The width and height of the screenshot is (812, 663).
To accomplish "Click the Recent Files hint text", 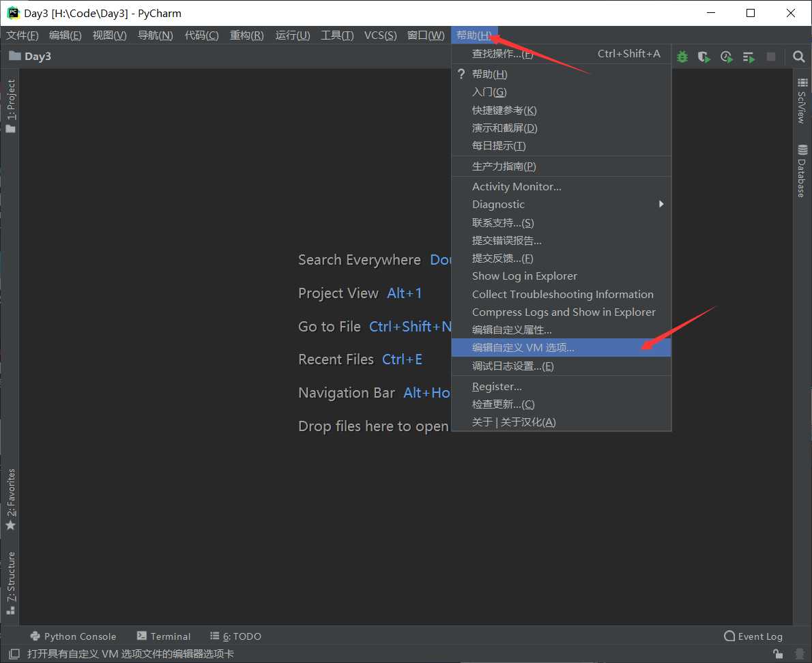I will 336,359.
